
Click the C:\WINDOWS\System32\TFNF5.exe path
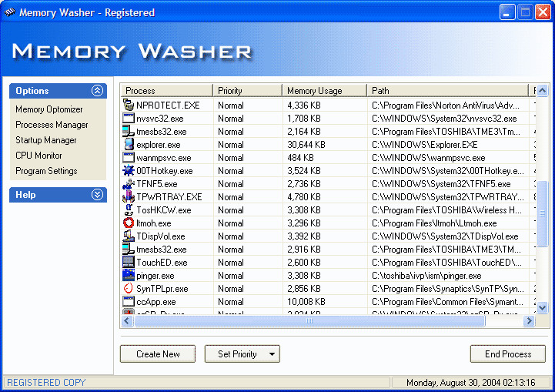coord(441,184)
